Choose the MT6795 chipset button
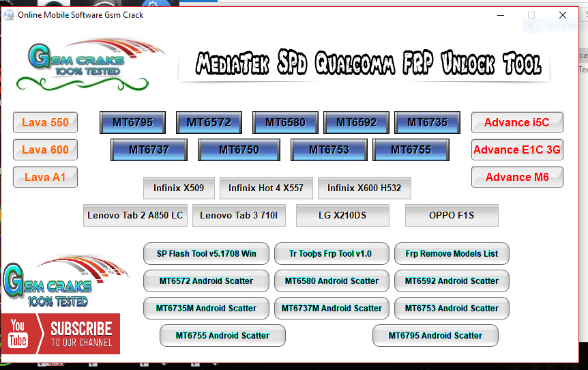Image resolution: width=588 pixels, height=370 pixels. pos(133,122)
